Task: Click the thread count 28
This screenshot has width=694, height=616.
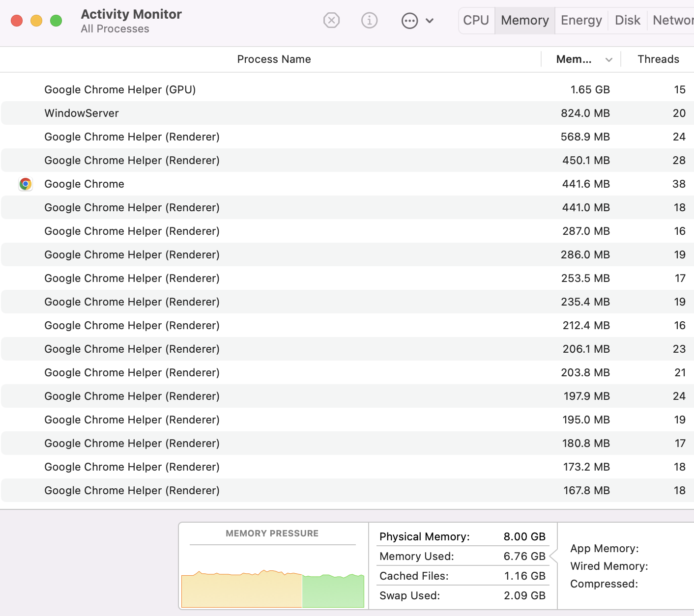Action: [679, 160]
